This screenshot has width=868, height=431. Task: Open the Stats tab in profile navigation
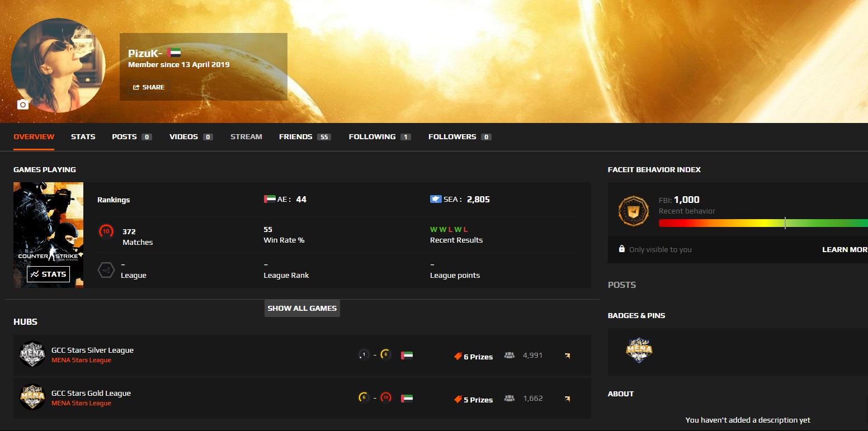(x=83, y=136)
